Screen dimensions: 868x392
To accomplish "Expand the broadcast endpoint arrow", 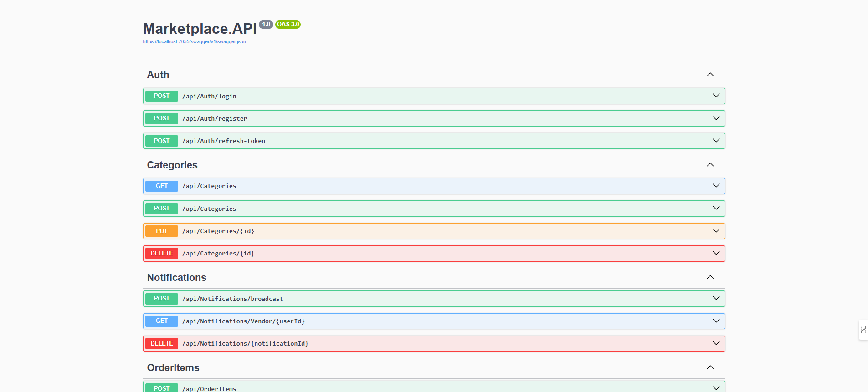I will coord(716,298).
